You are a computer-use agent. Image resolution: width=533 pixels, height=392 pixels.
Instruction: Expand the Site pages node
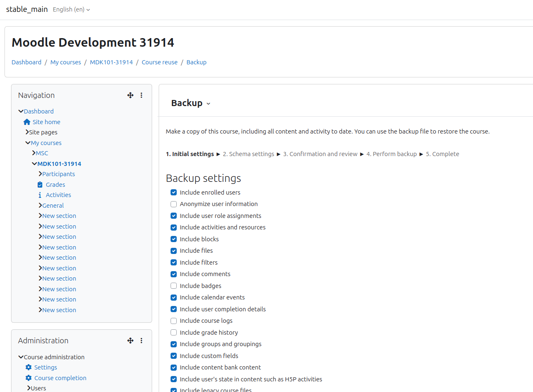(x=27, y=132)
